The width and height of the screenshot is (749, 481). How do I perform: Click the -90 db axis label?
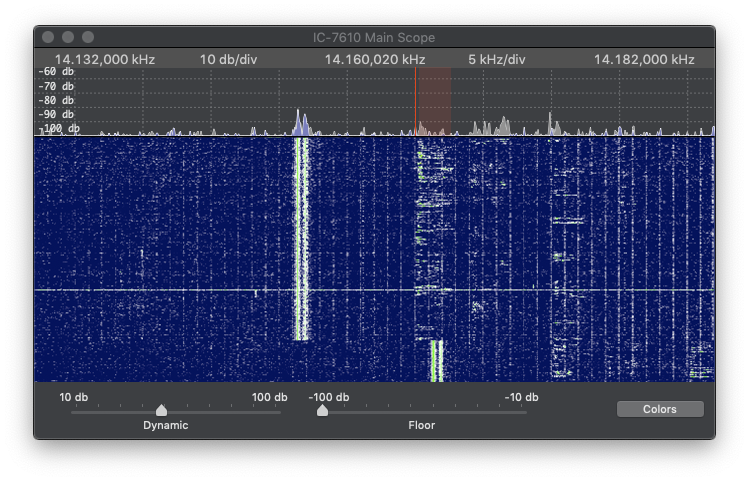56,114
